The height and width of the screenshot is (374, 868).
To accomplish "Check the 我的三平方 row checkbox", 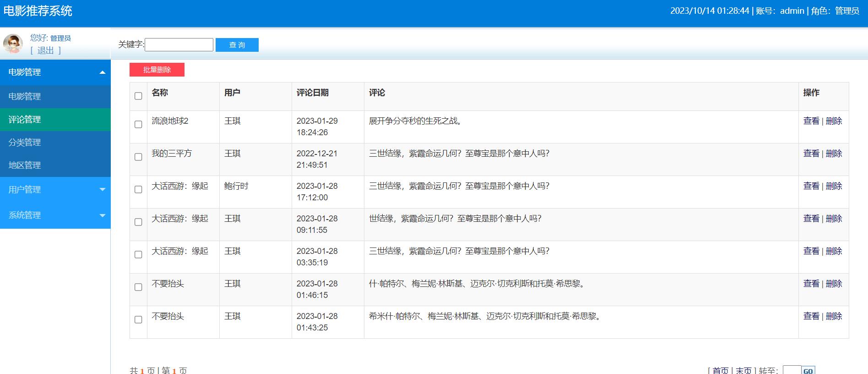I will [138, 157].
